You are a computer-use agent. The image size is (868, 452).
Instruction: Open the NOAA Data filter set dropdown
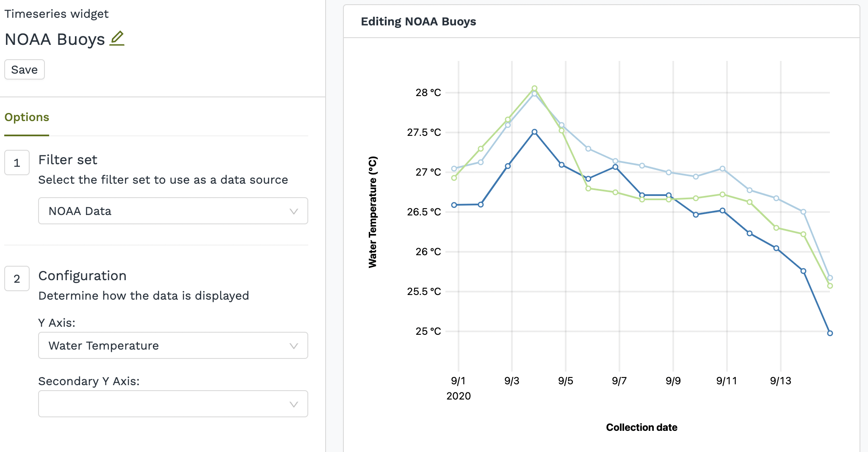tap(173, 211)
